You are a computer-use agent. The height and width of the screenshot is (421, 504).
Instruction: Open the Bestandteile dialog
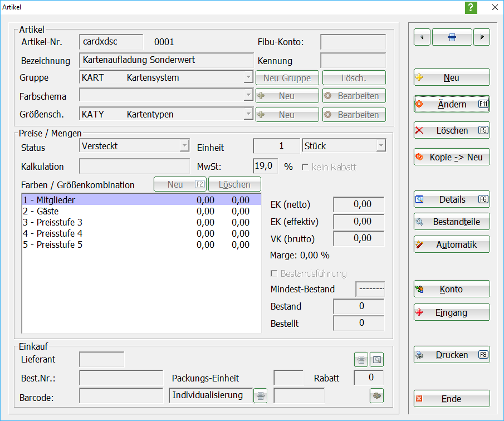452,222
